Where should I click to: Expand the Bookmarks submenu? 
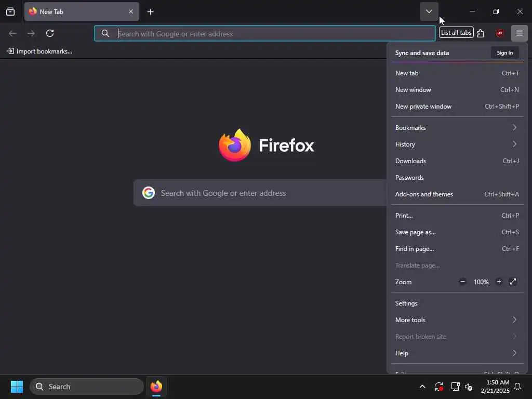click(x=457, y=128)
